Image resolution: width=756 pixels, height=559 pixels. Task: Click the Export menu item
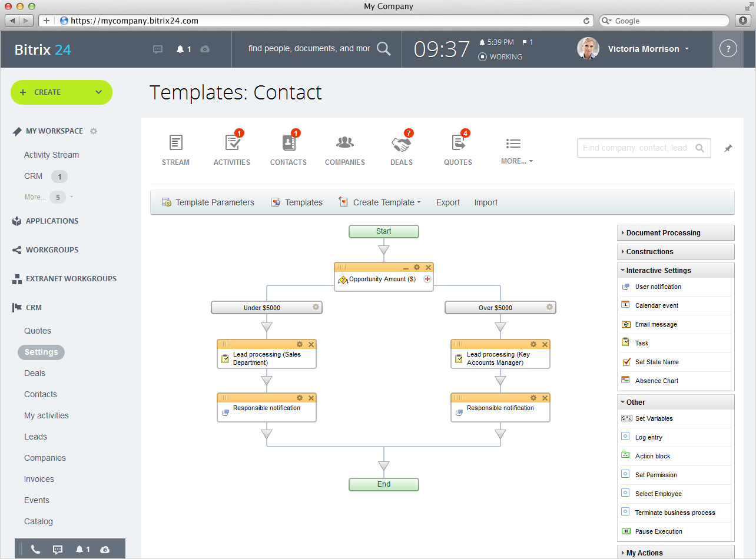pos(447,202)
